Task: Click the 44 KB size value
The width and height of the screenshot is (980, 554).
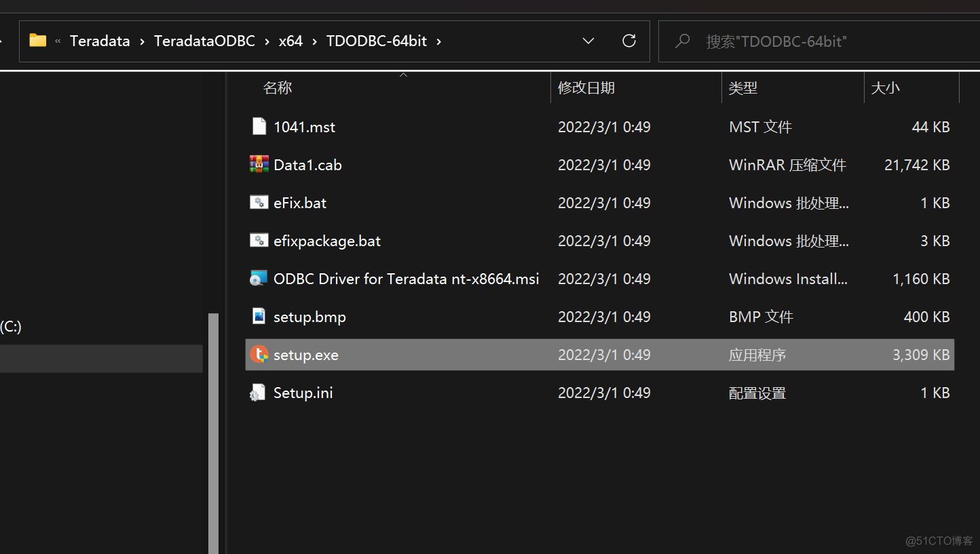Action: 931,127
